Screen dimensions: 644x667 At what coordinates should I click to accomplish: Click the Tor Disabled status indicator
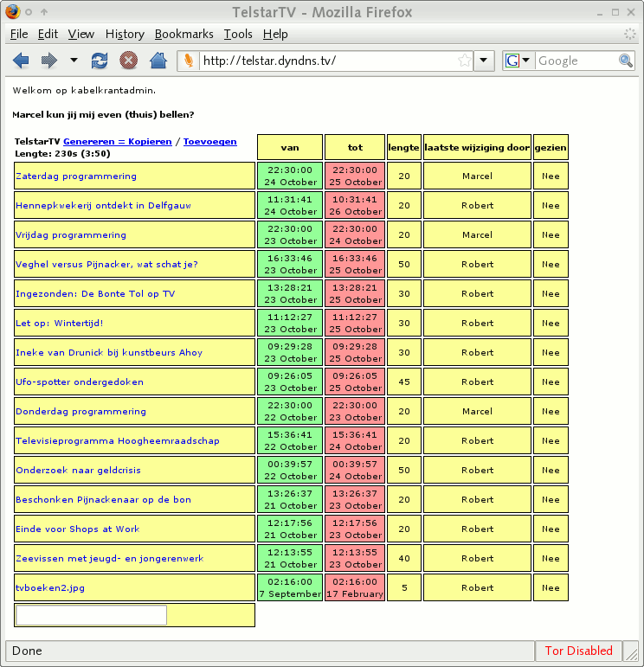coord(578,651)
